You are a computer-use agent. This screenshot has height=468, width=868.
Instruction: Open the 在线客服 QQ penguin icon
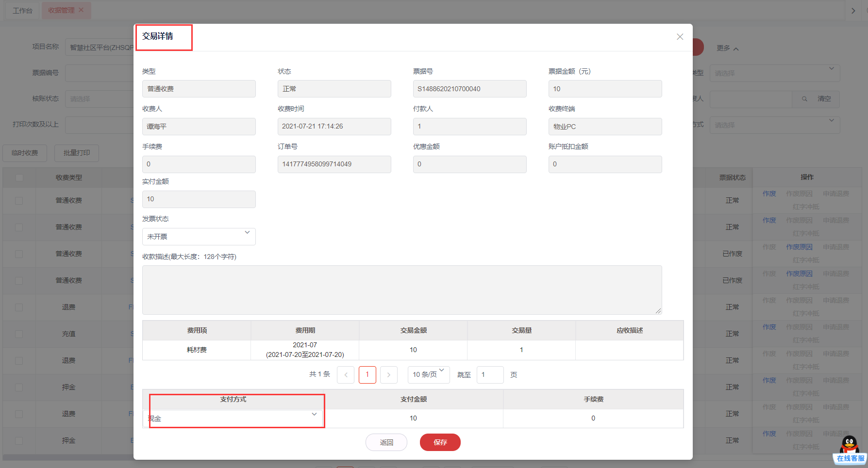(x=850, y=450)
